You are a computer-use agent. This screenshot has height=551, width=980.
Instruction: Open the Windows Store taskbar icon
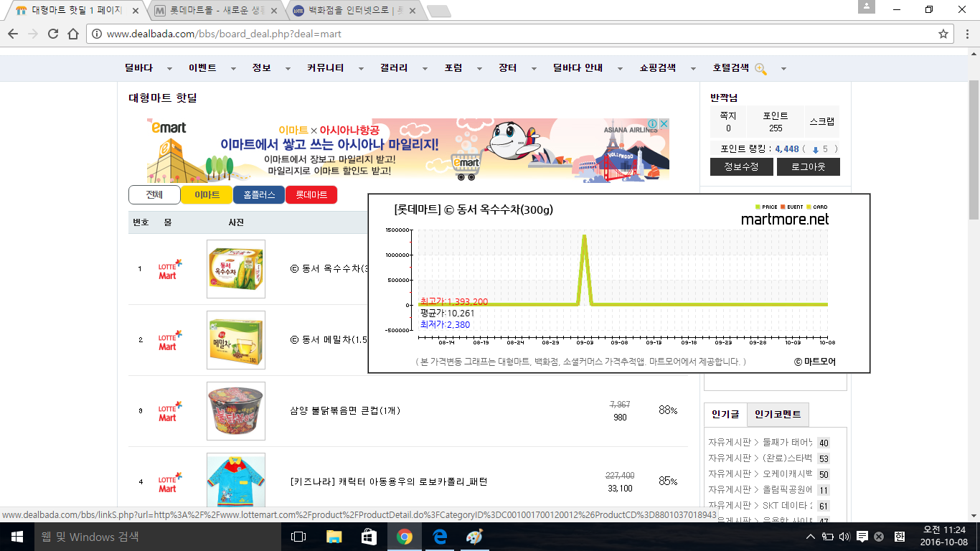pyautogui.click(x=369, y=537)
